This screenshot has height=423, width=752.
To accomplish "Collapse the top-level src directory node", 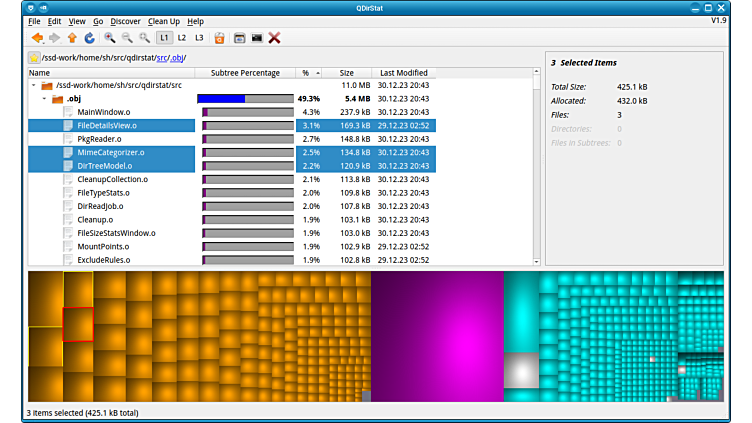I will pos(33,86).
